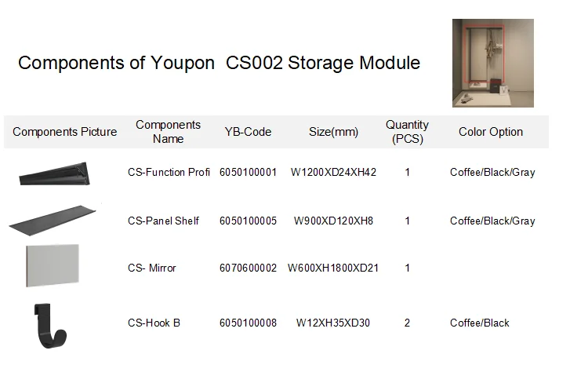Click the CS-Hook B name text
Viewport: 588px width, 365px height.
click(154, 323)
